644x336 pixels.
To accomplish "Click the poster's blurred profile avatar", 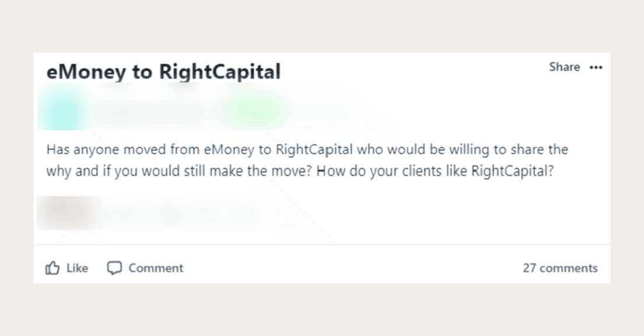I will point(61,111).
